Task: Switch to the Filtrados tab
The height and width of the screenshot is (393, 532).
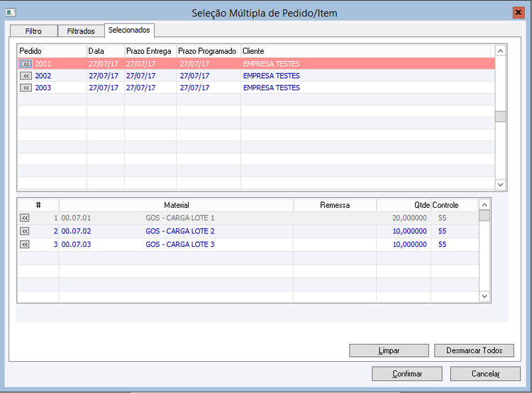Action: [80, 31]
